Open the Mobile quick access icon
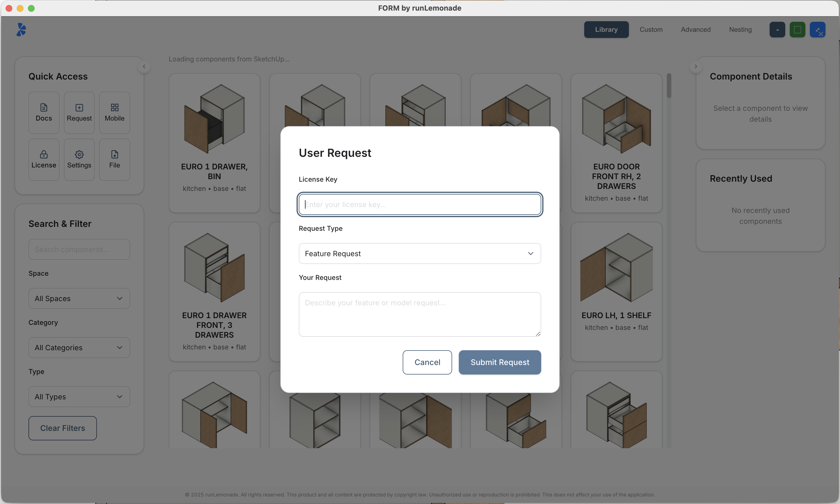The image size is (840, 504). pyautogui.click(x=114, y=112)
